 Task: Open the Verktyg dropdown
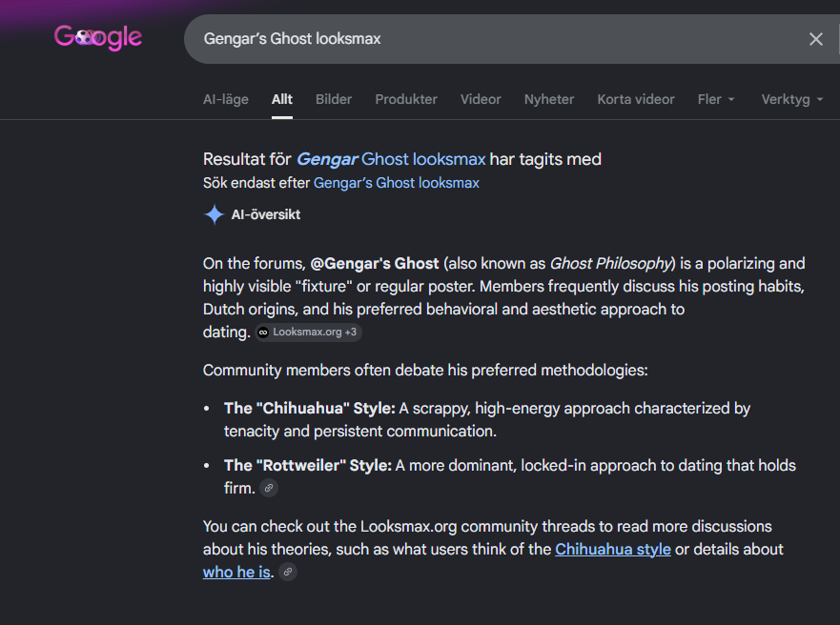(x=791, y=99)
